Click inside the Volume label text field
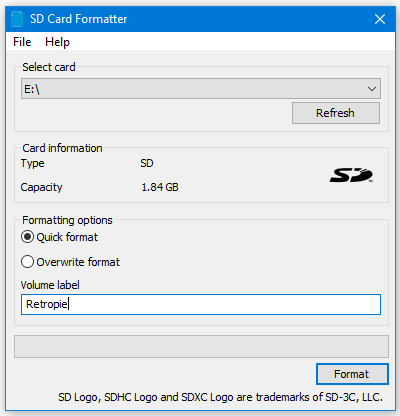 pos(201,304)
